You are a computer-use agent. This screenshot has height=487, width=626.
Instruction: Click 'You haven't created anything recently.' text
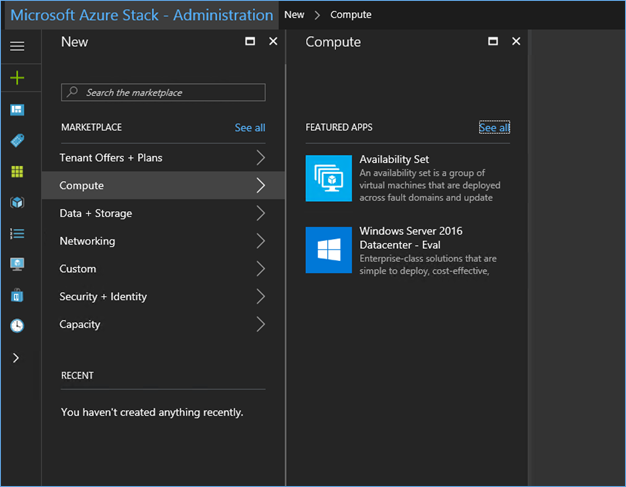(152, 412)
